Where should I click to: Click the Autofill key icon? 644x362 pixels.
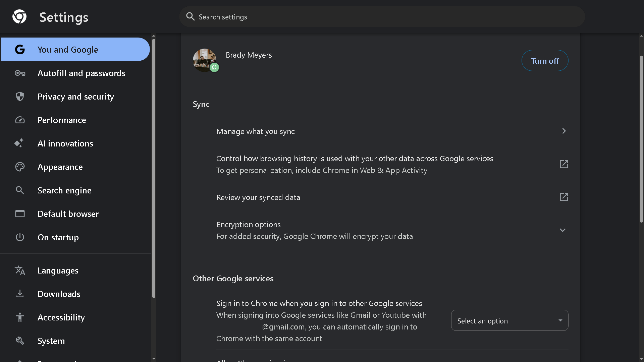(x=20, y=73)
